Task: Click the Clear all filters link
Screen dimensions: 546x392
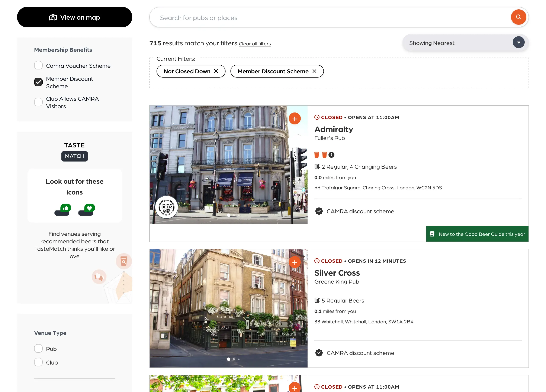Action: [254, 44]
